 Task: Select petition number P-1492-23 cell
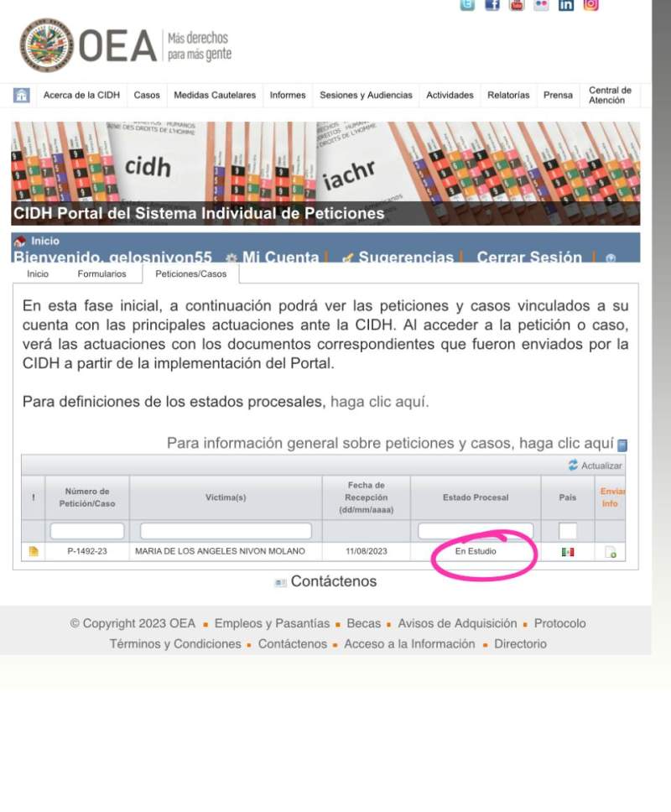pyautogui.click(x=87, y=551)
